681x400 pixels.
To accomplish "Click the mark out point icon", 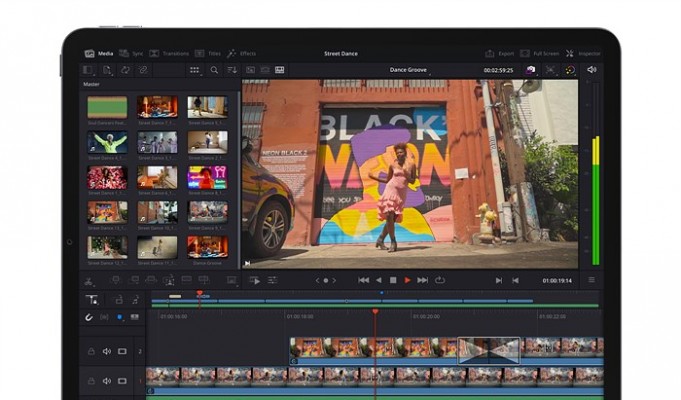I will coord(515,281).
